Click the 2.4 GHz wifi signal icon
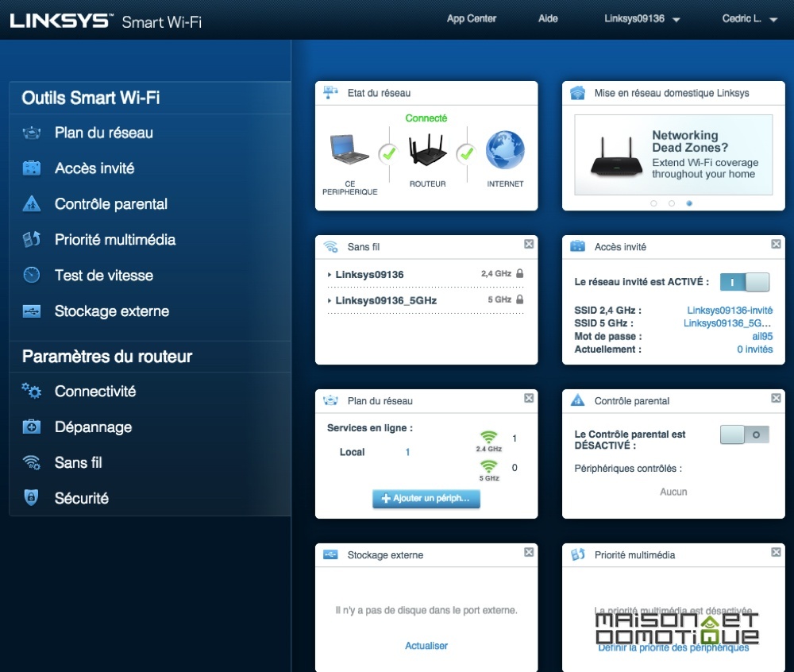Image resolution: width=794 pixels, height=672 pixels. click(x=488, y=437)
